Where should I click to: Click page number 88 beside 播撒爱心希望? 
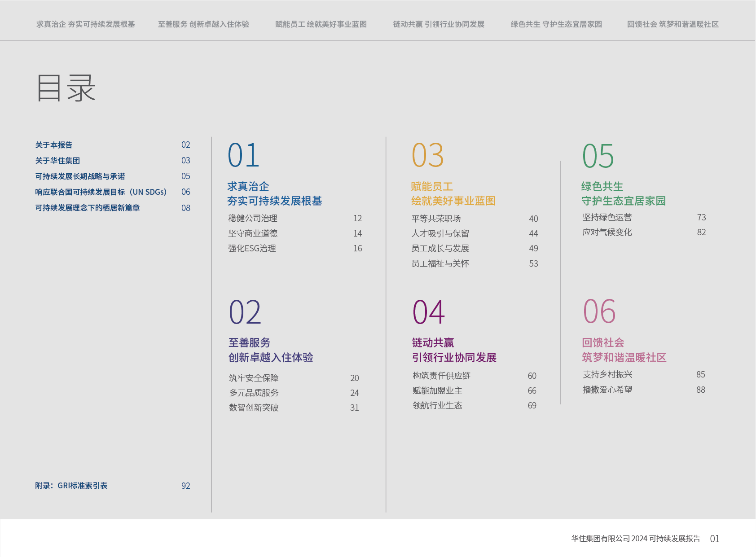(701, 390)
